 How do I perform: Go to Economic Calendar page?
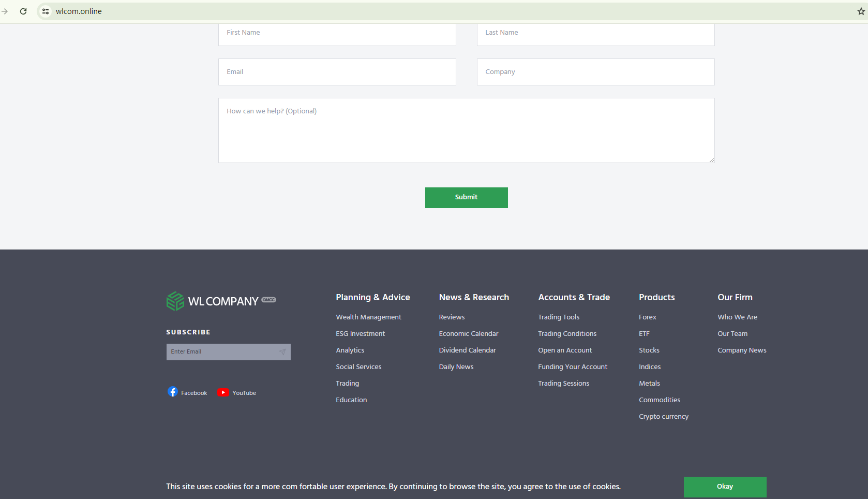(x=468, y=334)
